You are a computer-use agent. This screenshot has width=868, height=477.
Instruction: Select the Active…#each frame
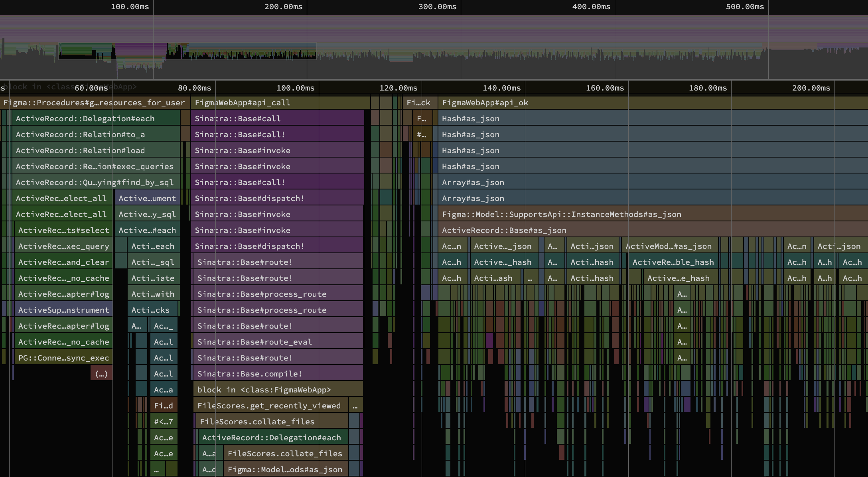[148, 230]
